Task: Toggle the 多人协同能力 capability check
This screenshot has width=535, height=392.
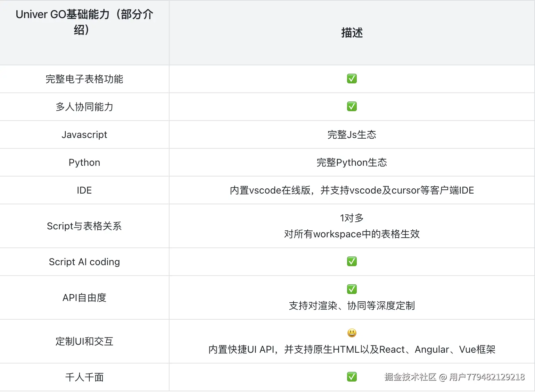Action: pos(352,106)
